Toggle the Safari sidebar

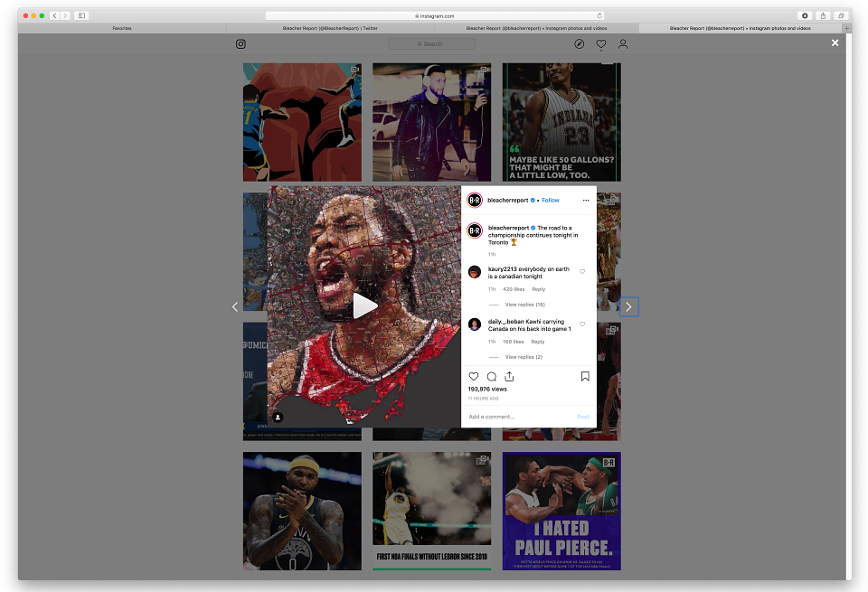82,15
